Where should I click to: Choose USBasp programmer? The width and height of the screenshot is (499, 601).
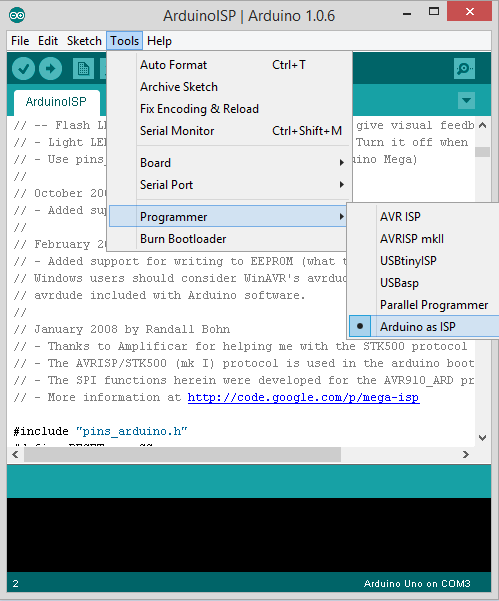click(x=424, y=283)
